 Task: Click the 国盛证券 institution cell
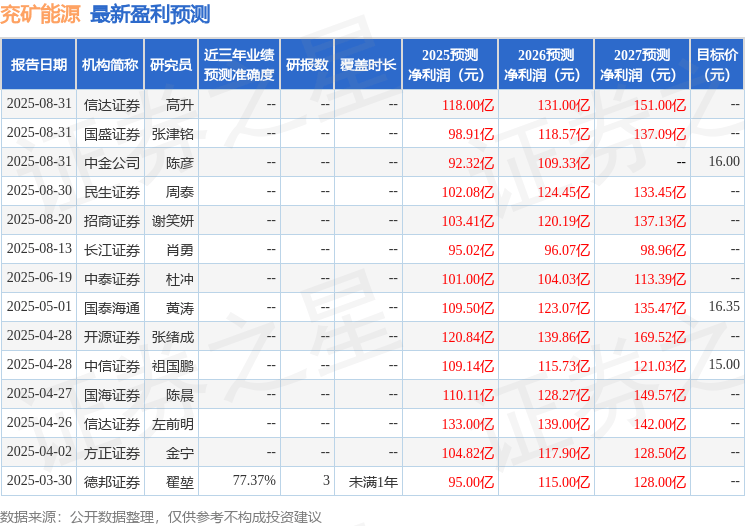112,134
